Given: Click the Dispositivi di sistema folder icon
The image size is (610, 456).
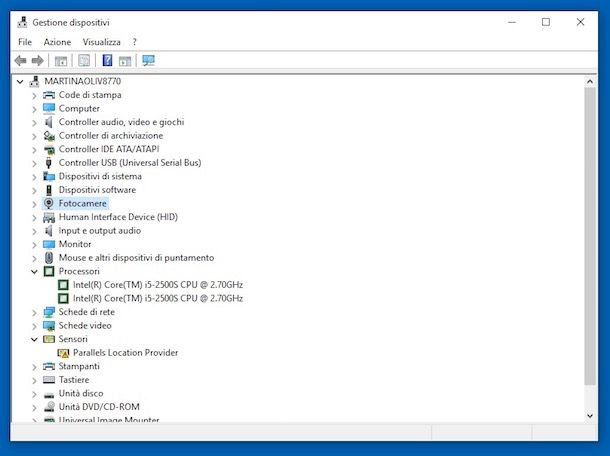Looking at the screenshot, I should (49, 176).
